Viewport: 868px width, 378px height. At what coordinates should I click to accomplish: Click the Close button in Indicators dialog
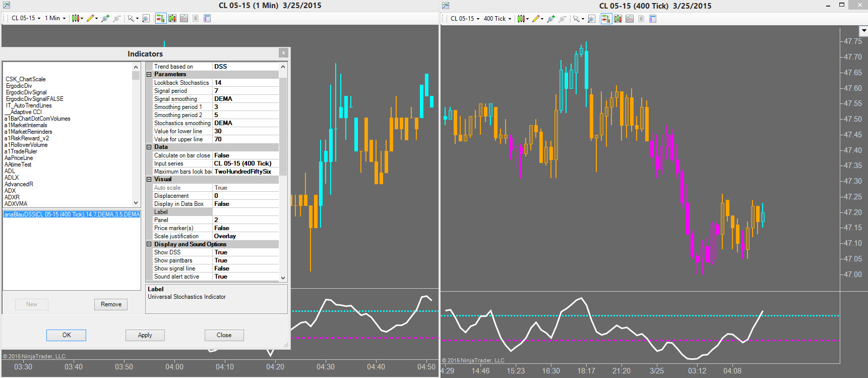point(224,335)
